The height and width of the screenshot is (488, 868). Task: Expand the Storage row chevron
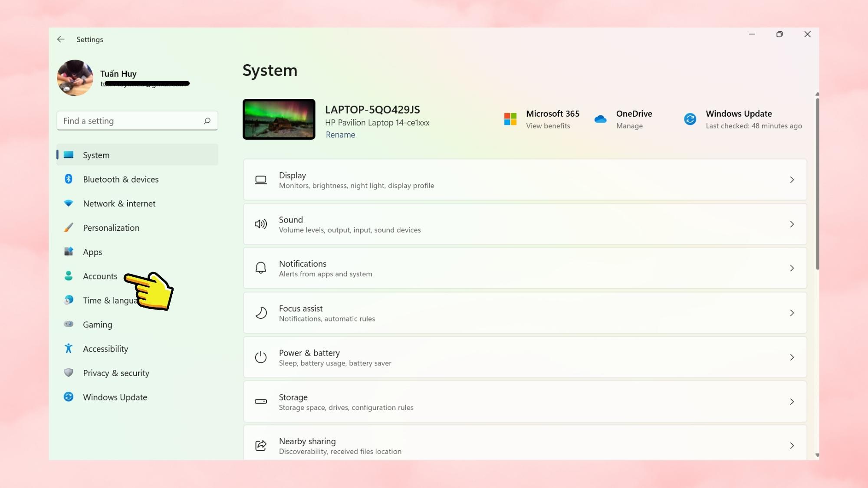pyautogui.click(x=792, y=402)
